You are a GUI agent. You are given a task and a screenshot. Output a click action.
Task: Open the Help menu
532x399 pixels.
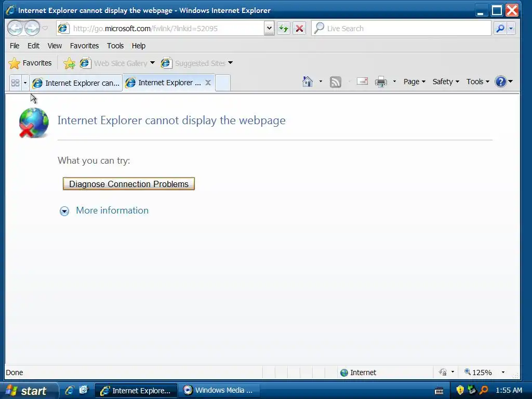[x=138, y=46]
